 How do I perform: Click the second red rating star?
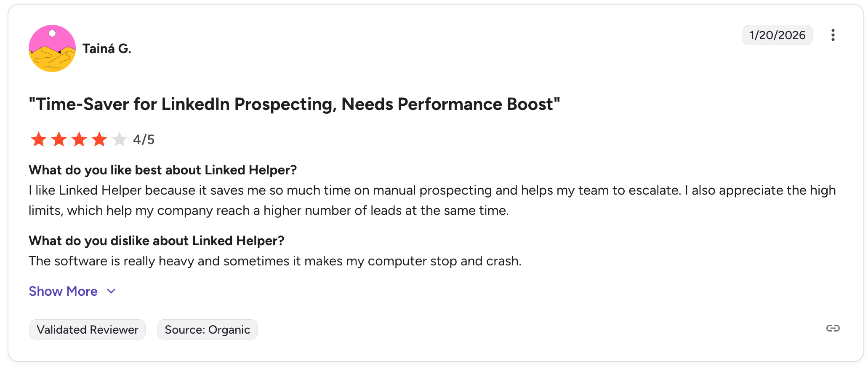click(59, 139)
